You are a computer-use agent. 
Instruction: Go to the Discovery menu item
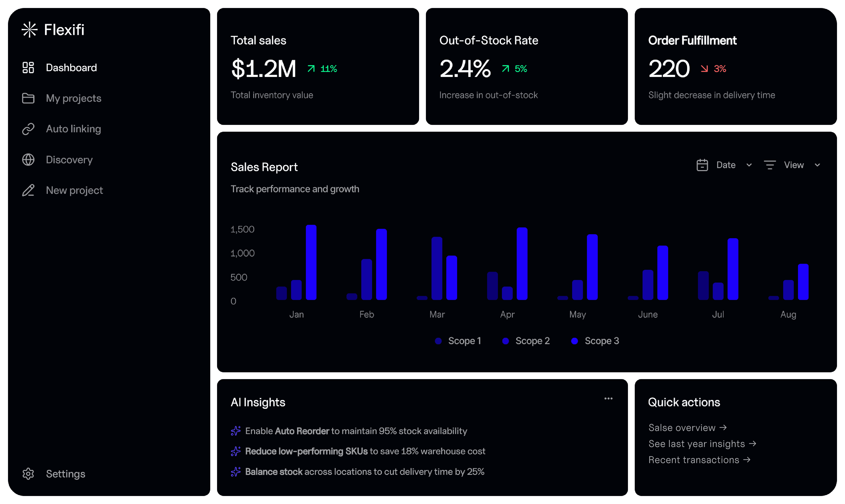pyautogui.click(x=69, y=160)
